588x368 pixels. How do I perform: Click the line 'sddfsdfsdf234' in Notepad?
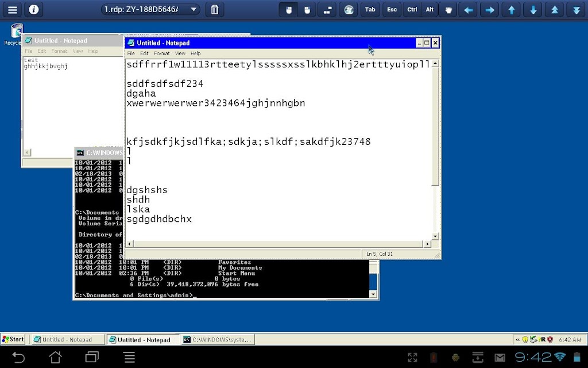pyautogui.click(x=165, y=84)
